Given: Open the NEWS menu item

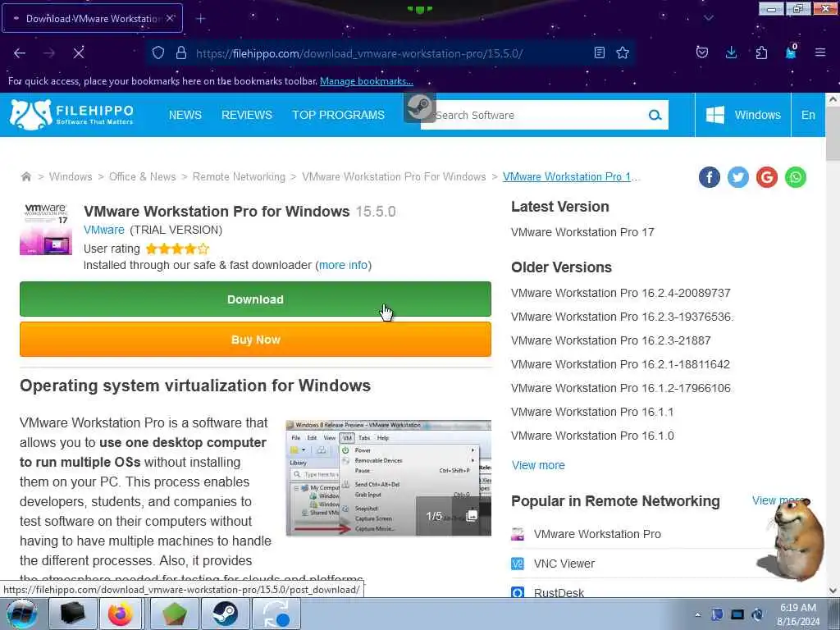Looking at the screenshot, I should [x=185, y=115].
